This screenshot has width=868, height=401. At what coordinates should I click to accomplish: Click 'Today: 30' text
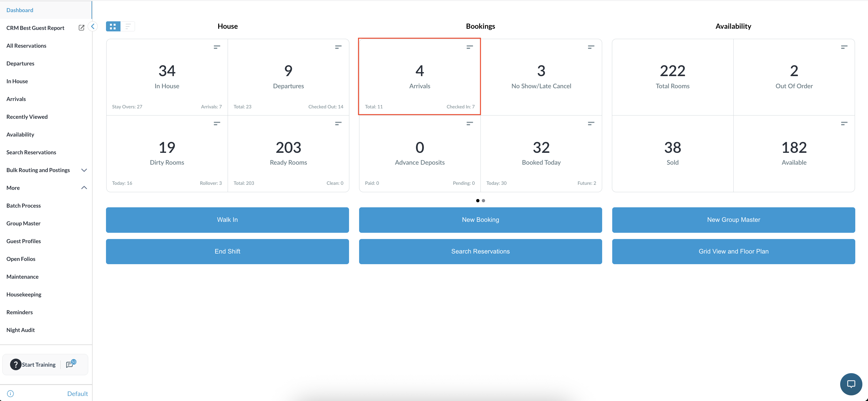tap(496, 183)
